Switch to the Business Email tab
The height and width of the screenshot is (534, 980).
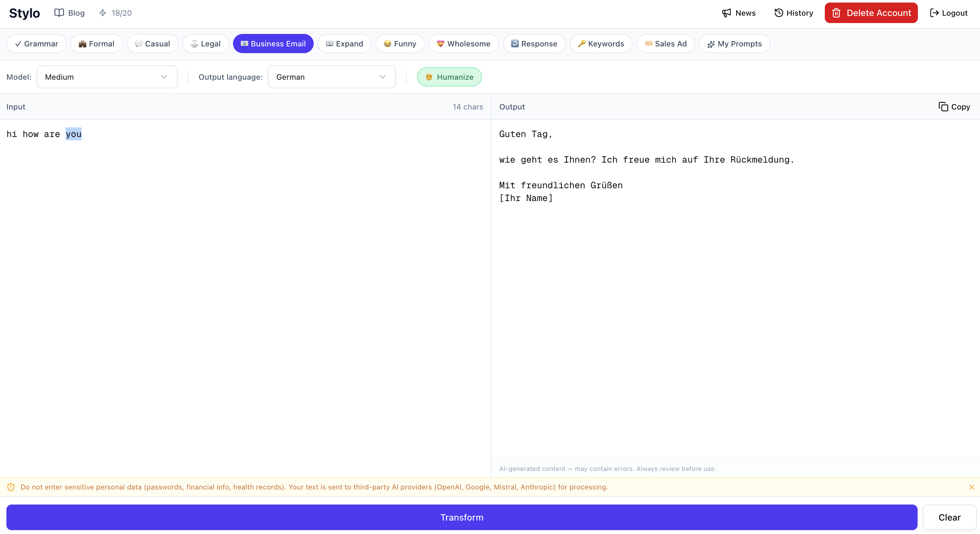(x=273, y=44)
